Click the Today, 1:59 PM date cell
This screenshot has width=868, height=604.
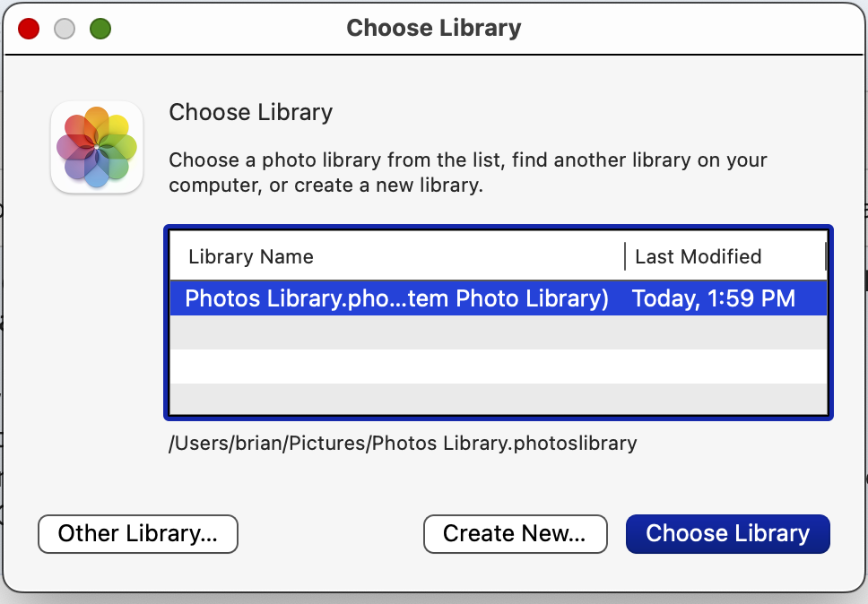click(714, 298)
